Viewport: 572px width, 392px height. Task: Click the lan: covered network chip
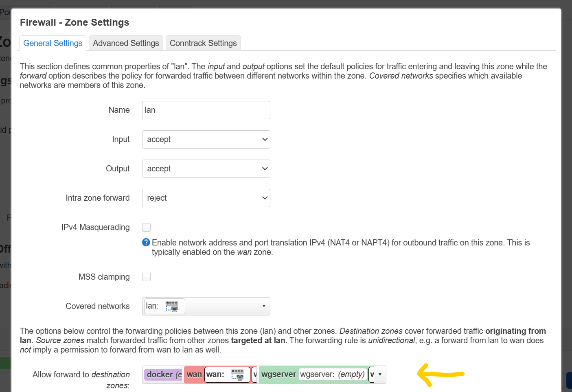point(153,306)
